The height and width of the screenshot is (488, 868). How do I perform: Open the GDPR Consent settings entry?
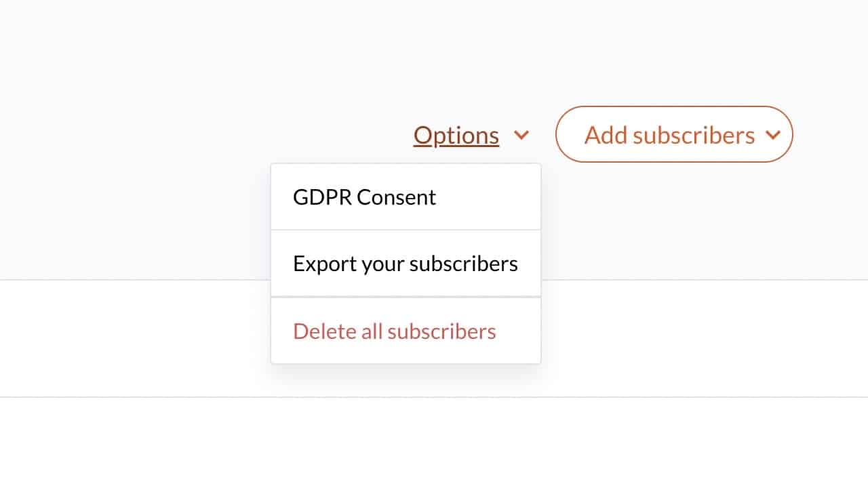[x=365, y=197]
